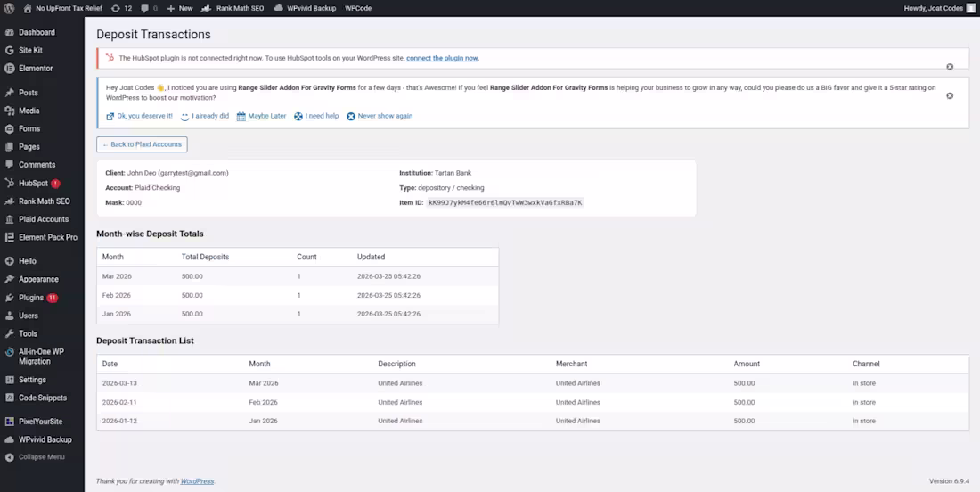This screenshot has height=492, width=980.
Task: Open Code Snippets in the sidebar
Action: click(42, 398)
